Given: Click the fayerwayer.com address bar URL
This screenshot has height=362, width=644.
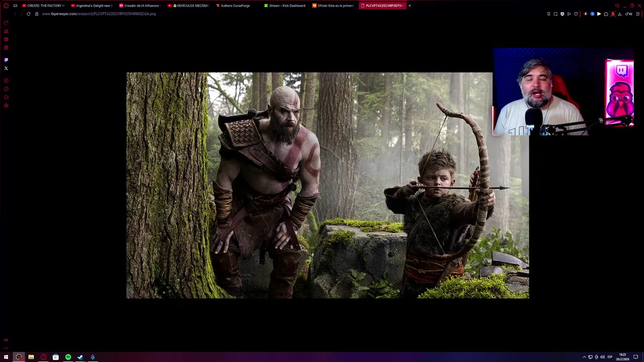Looking at the screenshot, I should [99, 14].
